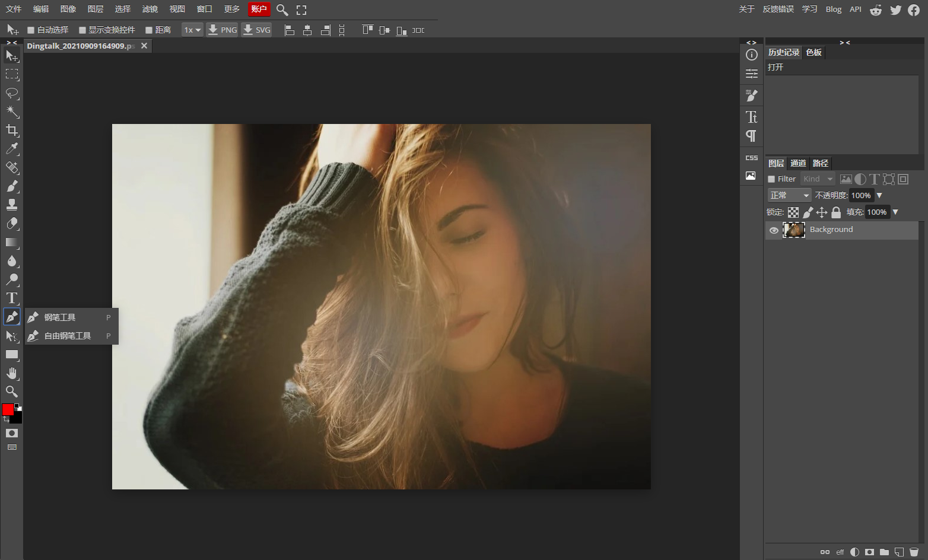Switch to the 通道 tab
The height and width of the screenshot is (560, 928).
pos(798,163)
